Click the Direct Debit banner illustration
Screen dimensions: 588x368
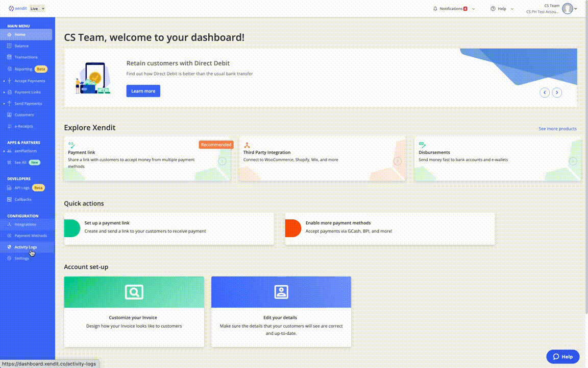93,78
